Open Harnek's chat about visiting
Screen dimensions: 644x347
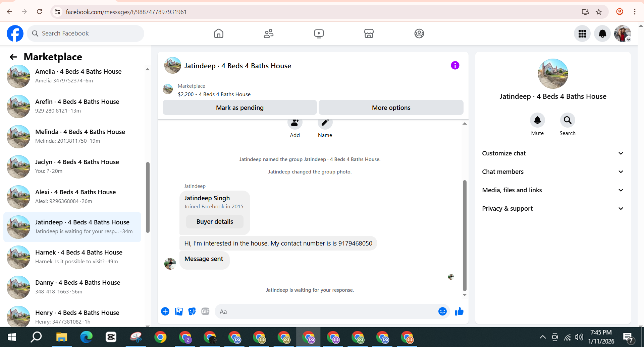click(x=72, y=257)
